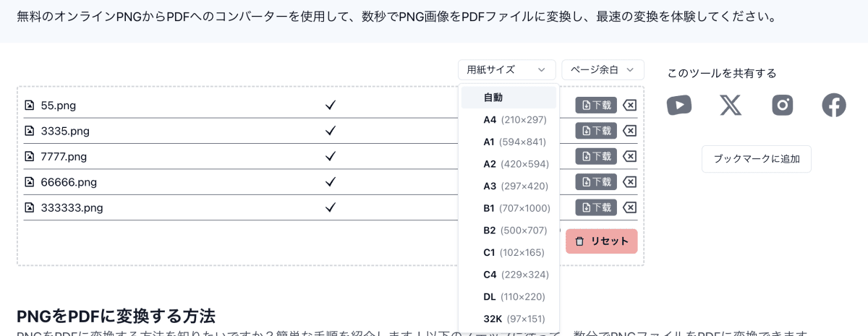The width and height of the screenshot is (868, 336).
Task: Remove 333333.png with its delete icon
Action: (x=630, y=208)
